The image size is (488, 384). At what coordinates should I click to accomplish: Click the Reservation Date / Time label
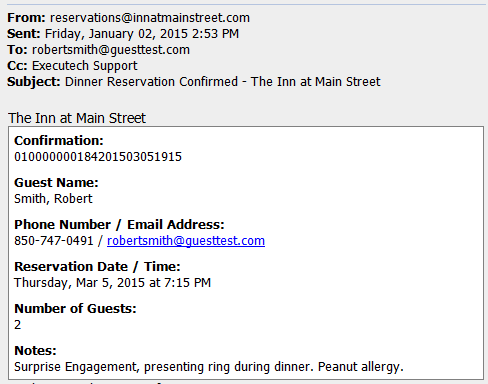tap(97, 267)
